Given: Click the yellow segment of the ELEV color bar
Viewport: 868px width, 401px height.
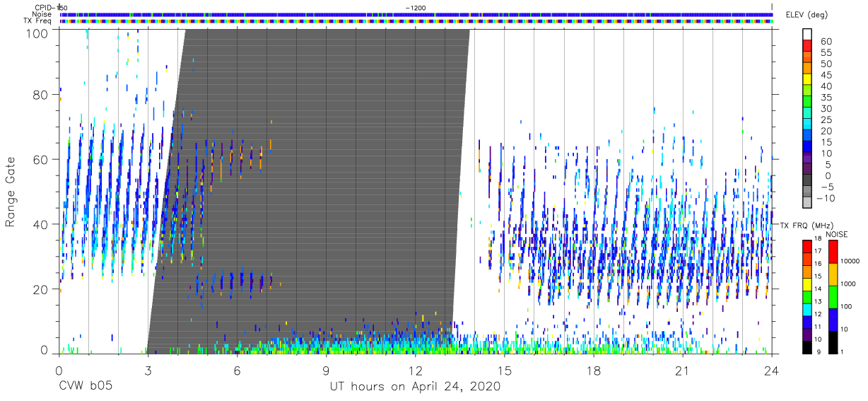Looking at the screenshot, I should pyautogui.click(x=807, y=79).
